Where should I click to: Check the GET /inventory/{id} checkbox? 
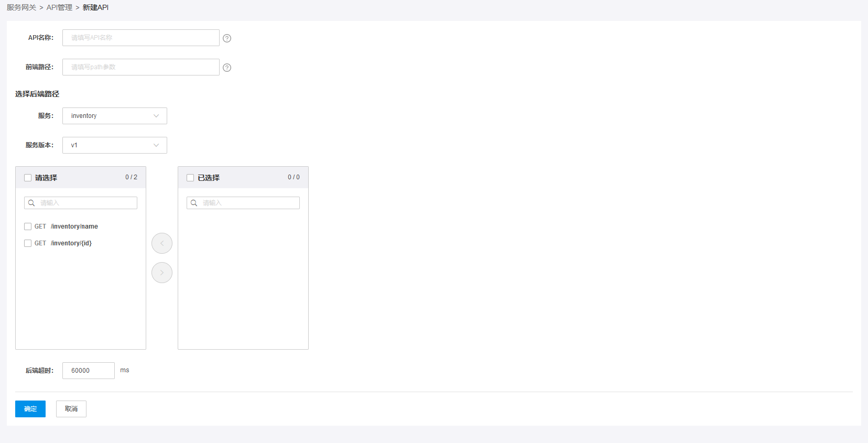click(28, 243)
